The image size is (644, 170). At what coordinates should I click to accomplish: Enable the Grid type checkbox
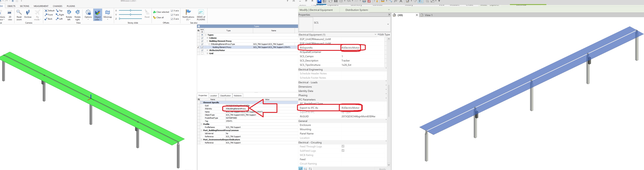(202, 53)
